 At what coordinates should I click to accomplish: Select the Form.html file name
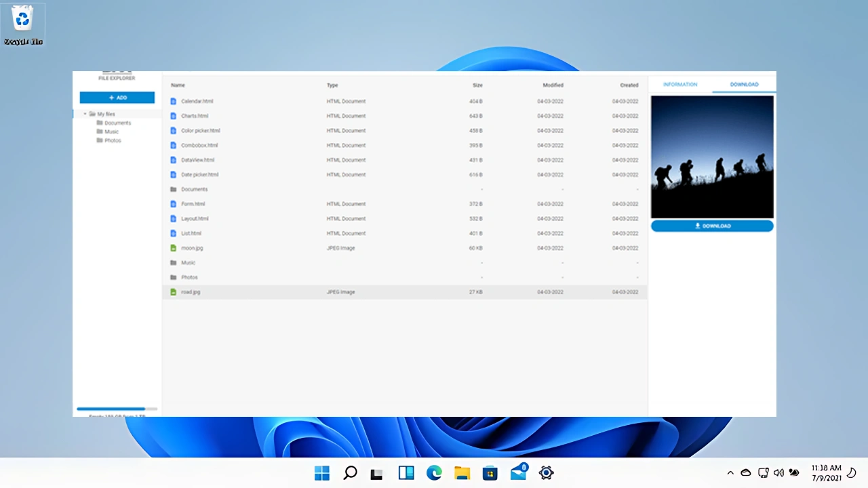[x=193, y=204]
